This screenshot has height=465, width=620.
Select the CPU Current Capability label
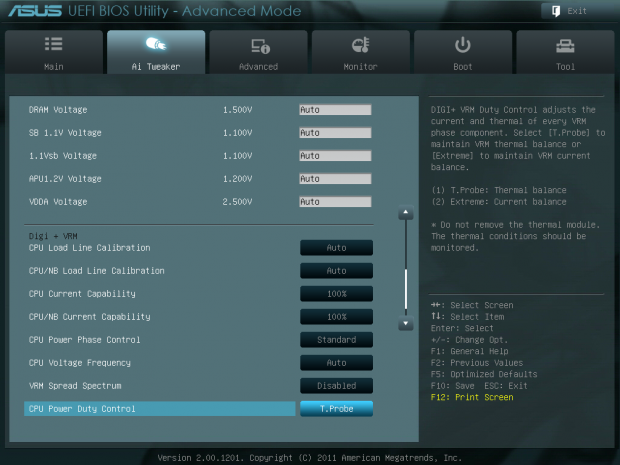[82, 294]
